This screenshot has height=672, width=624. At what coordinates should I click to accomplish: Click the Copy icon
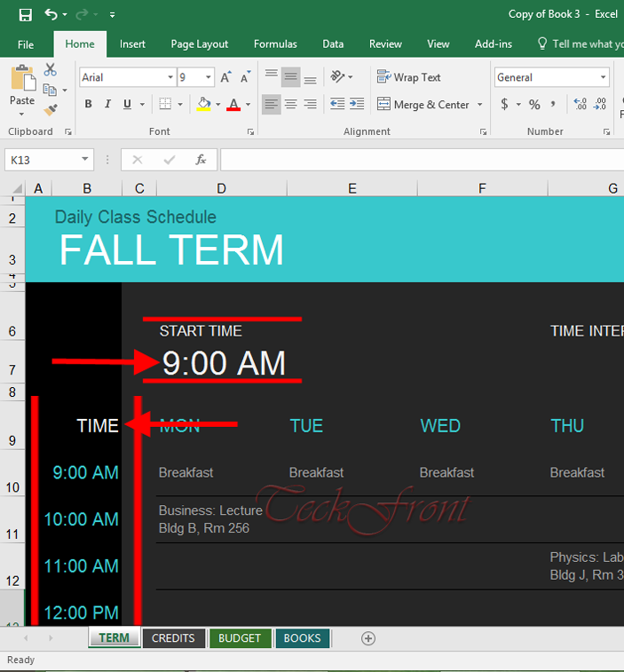(50, 90)
